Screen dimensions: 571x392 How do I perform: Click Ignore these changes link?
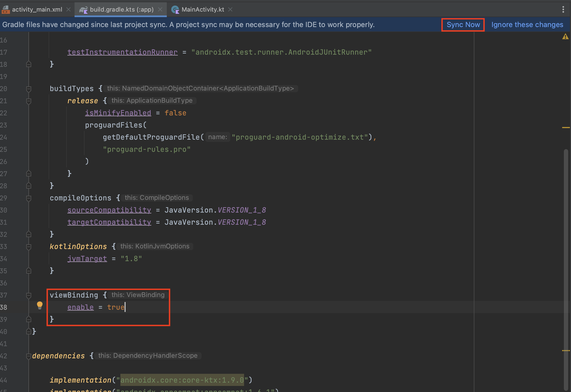(x=527, y=25)
